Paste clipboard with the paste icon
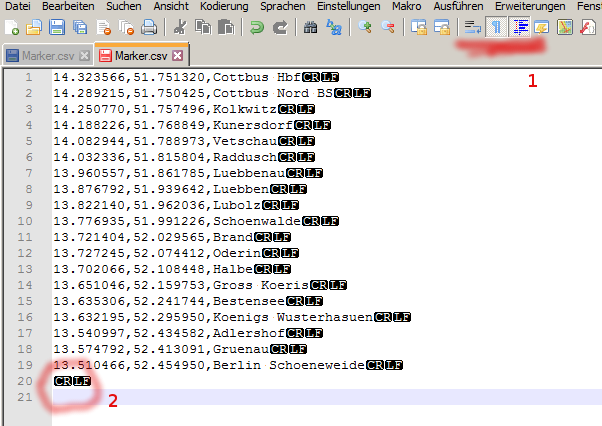 point(226,28)
